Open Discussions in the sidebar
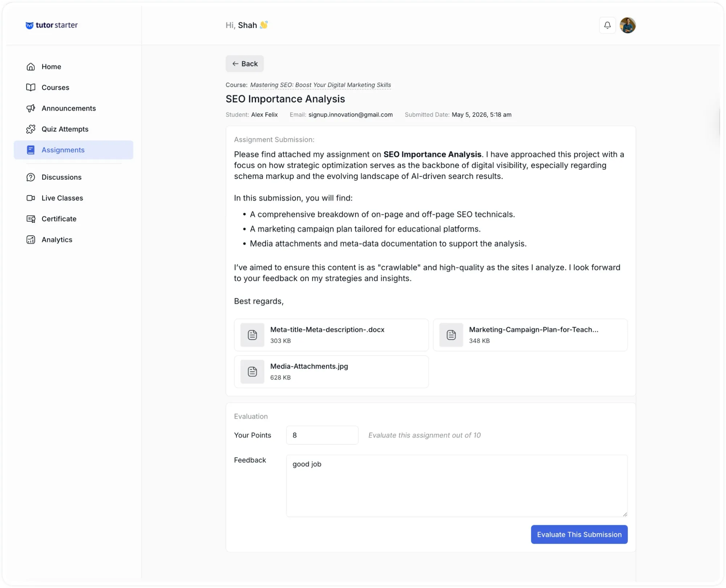726x588 pixels. click(73, 177)
